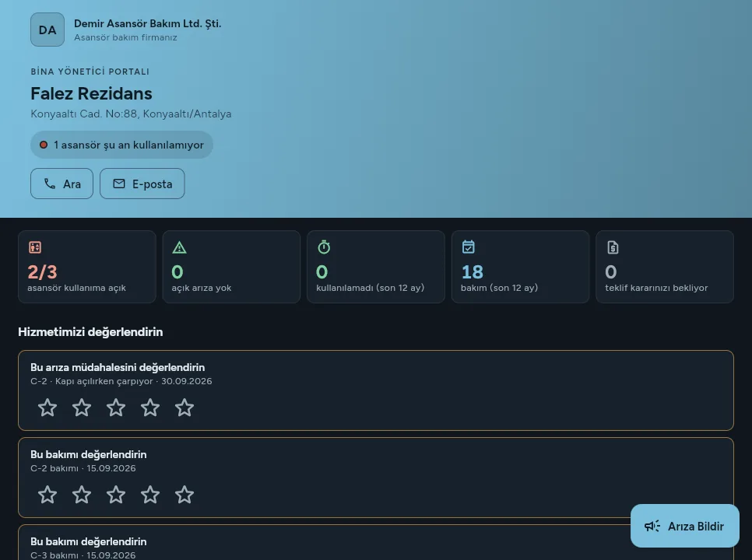The image size is (752, 560).
Task: Click 'Bu arıza müdahalesini değerlendirin' heading
Action: coord(118,367)
